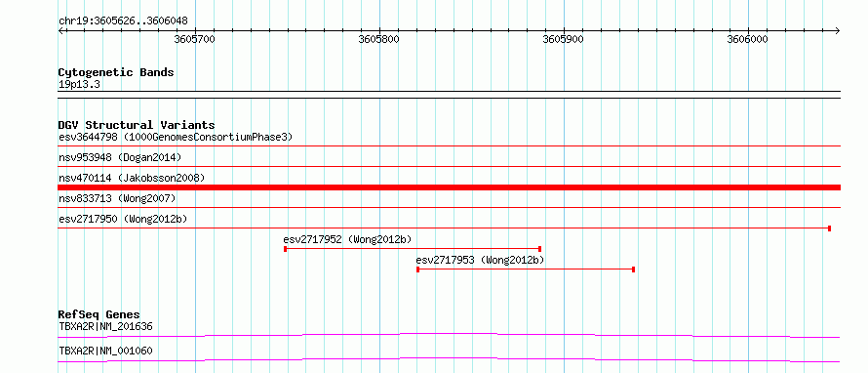Click the esv3644798 1000GenomesConsortiumPhase3 variant label
Image resolution: width=868 pixels, height=373 pixels.
click(x=176, y=137)
